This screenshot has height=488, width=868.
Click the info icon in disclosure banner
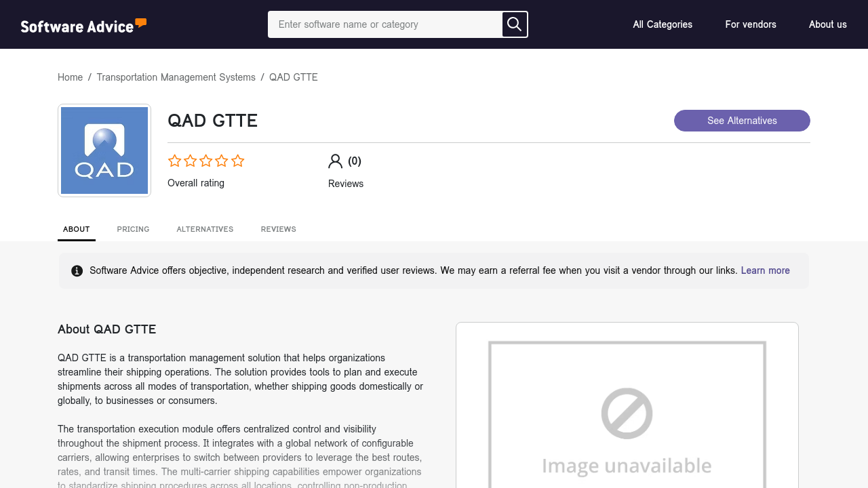[77, 271]
